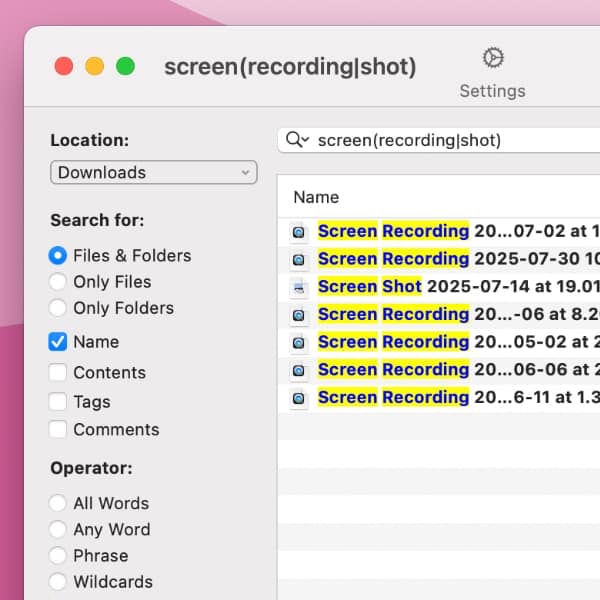Click the icon for the recording ending 06-06
The width and height of the screenshot is (600, 600).
298,370
